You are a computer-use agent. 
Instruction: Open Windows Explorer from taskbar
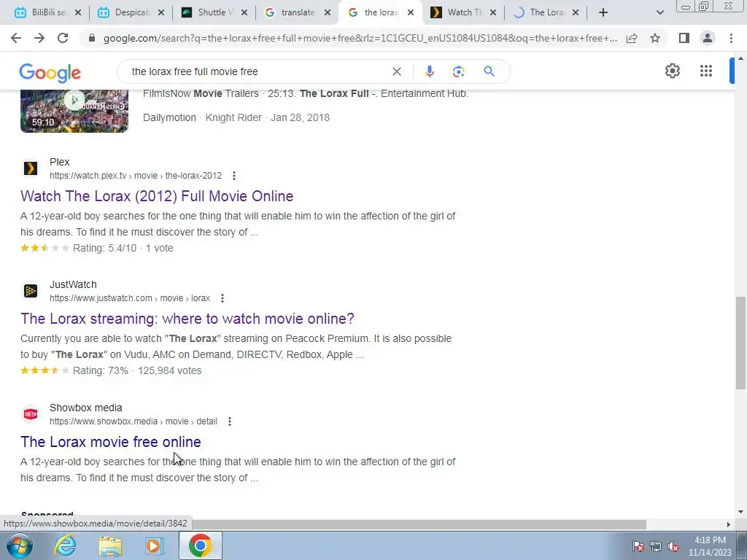pos(110,545)
